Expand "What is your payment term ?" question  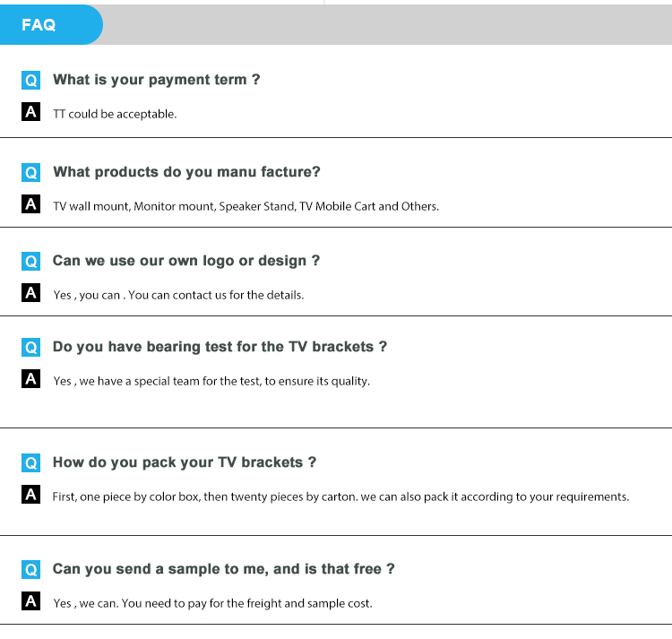coord(156,80)
